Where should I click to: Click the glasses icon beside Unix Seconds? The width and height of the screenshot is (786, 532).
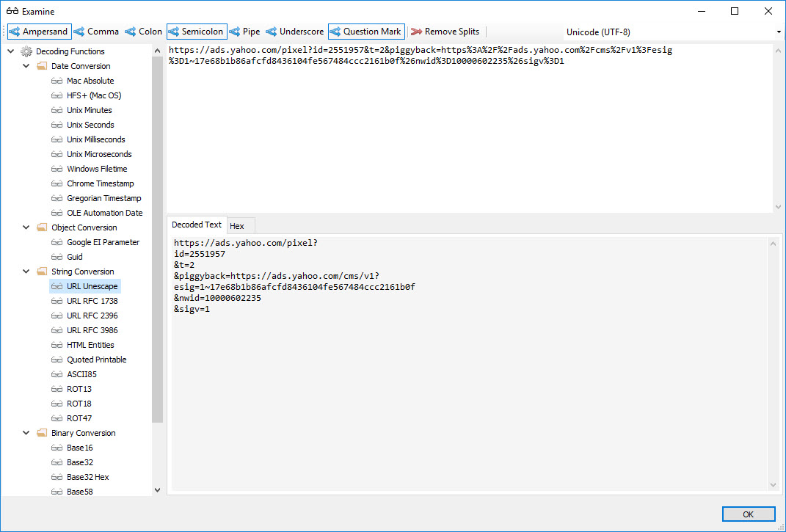tap(57, 125)
